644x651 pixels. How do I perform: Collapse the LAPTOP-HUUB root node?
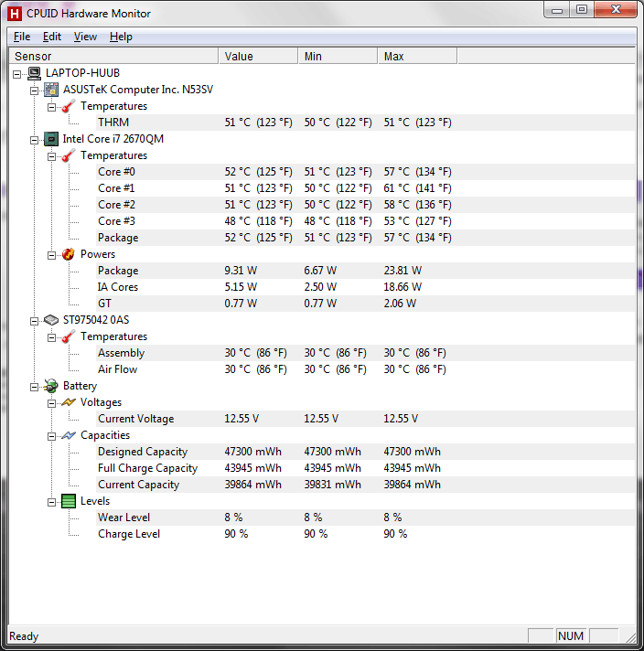pos(16,74)
